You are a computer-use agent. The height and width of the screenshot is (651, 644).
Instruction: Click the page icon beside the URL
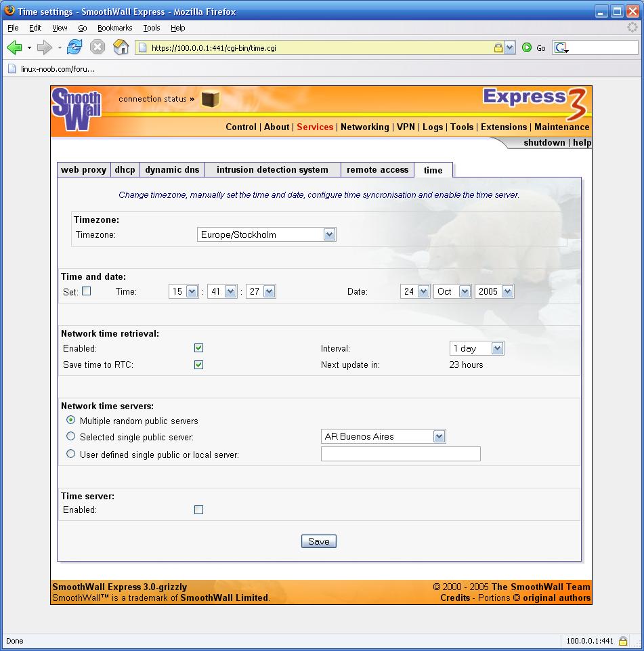pyautogui.click(x=143, y=47)
